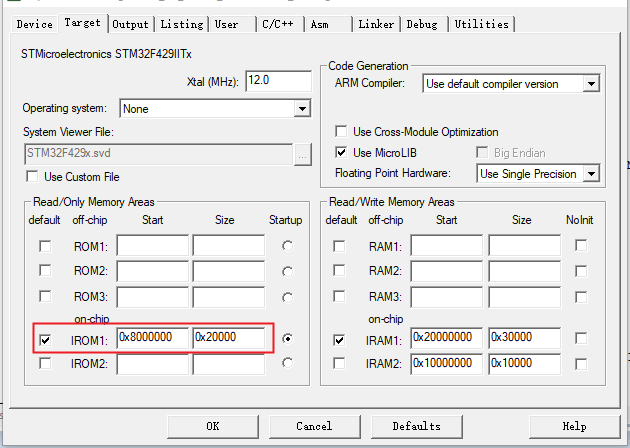Edit IRAM1 Size value 0x30000
630x448 pixels.
[524, 338]
